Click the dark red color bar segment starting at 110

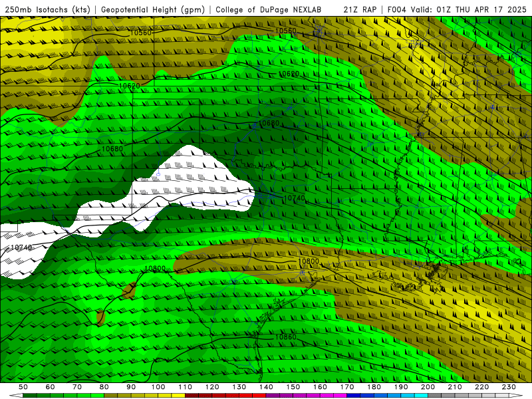coord(192,396)
